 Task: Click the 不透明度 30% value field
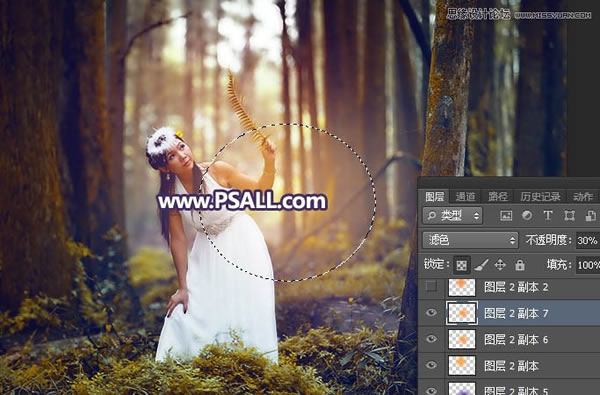[x=588, y=240]
